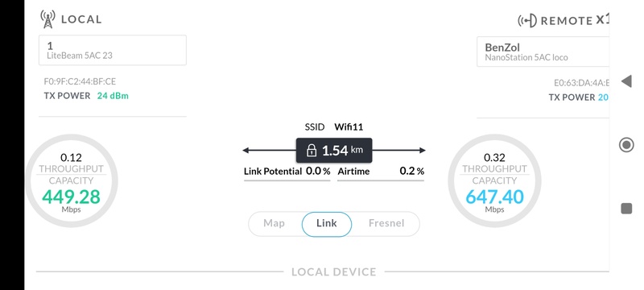Image resolution: width=644 pixels, height=290 pixels.
Task: Tap Android home circle button
Action: pyautogui.click(x=626, y=145)
